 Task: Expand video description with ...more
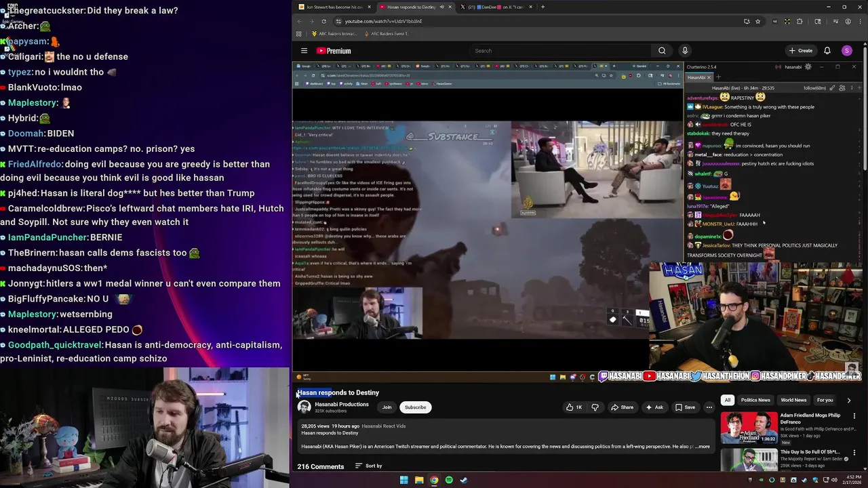(x=703, y=447)
